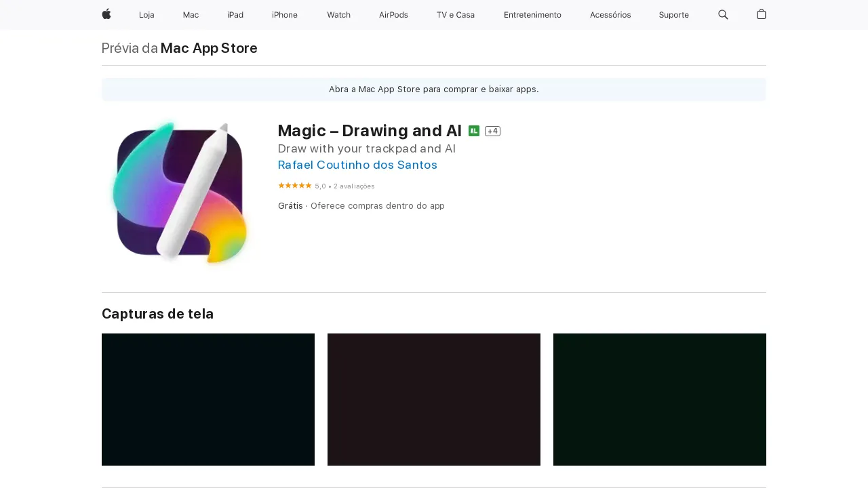Open the Loja menu item

pyautogui.click(x=146, y=15)
